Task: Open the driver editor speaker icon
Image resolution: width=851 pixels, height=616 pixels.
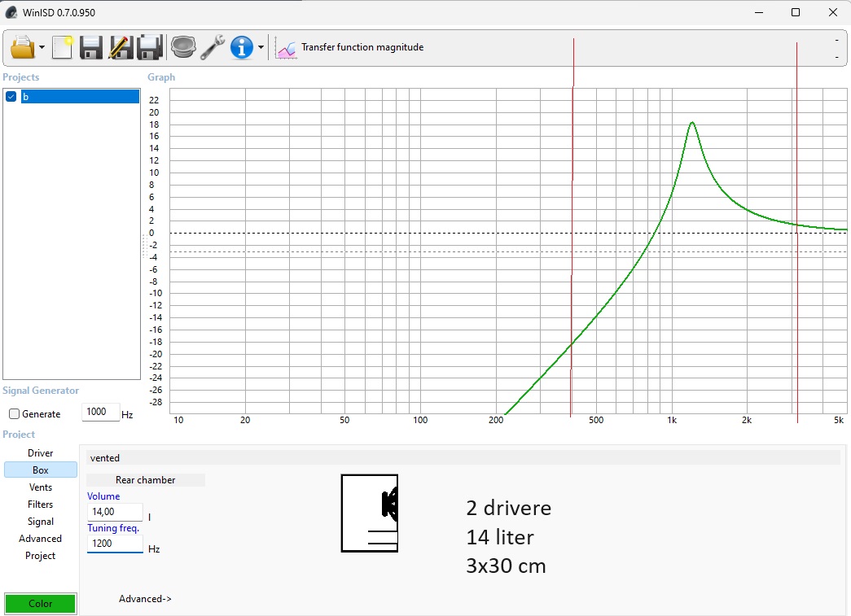Action: coord(183,47)
